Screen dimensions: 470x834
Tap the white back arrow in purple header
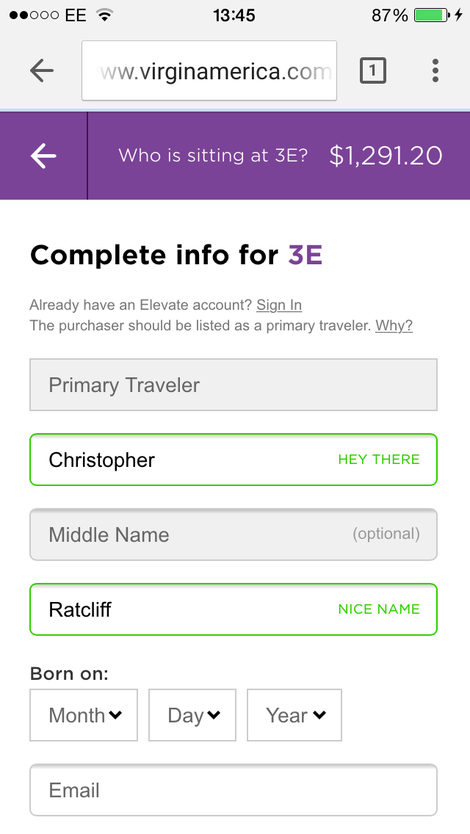[43, 156]
